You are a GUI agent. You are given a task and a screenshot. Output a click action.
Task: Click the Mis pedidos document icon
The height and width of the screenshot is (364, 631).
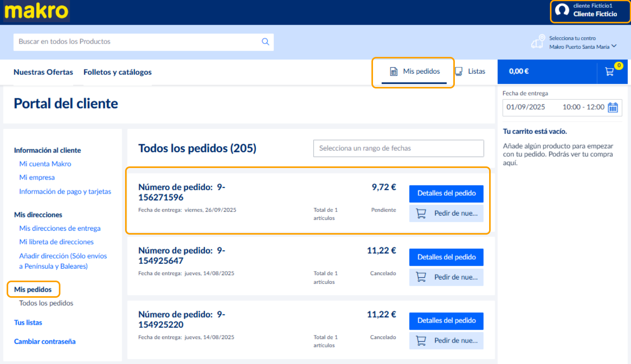coord(394,71)
